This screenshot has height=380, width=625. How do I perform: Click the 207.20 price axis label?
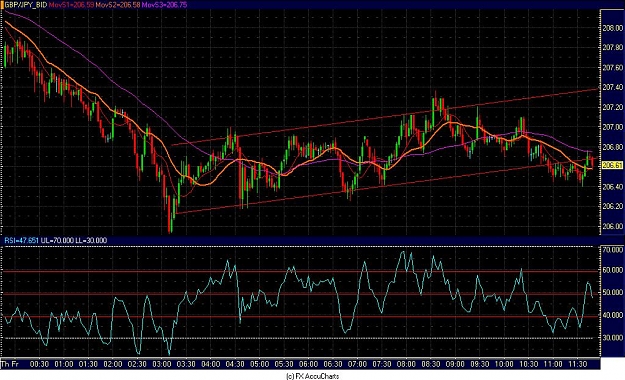pos(612,107)
